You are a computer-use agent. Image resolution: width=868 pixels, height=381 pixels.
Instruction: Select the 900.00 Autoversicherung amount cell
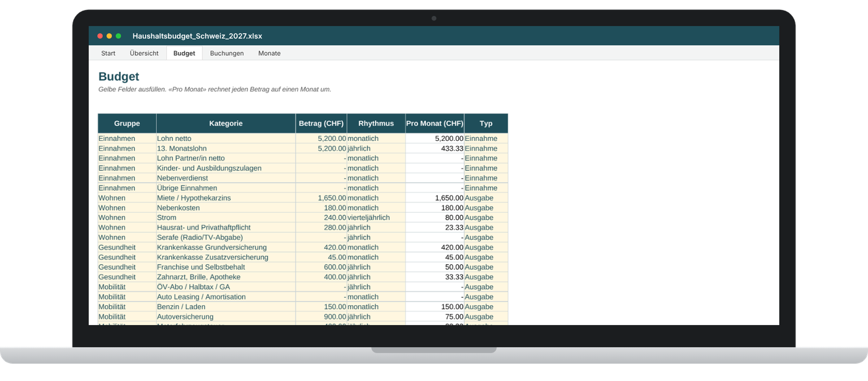(321, 316)
